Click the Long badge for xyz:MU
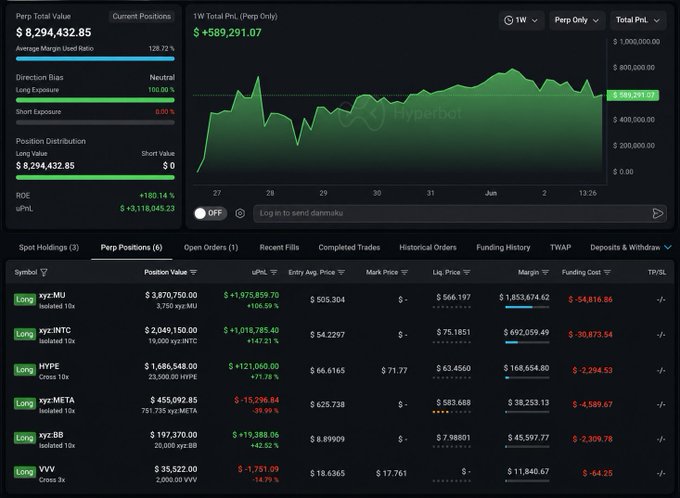Screen dimensions: 680x498 coord(25,299)
